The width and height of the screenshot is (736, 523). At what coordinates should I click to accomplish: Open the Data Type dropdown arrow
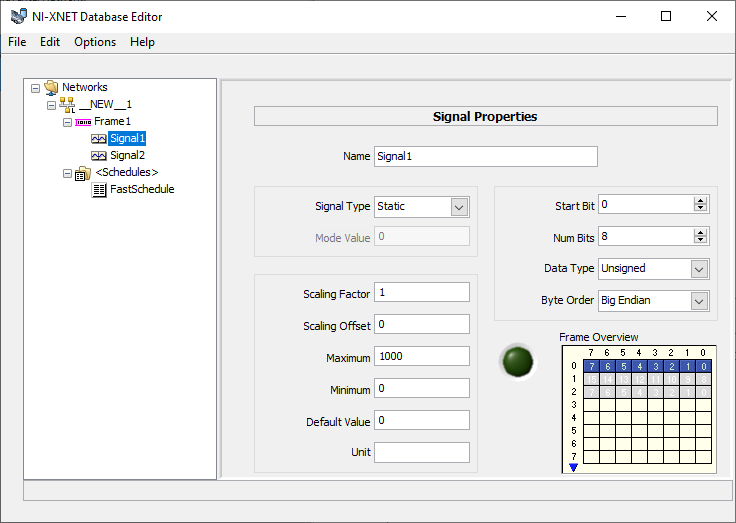(699, 269)
